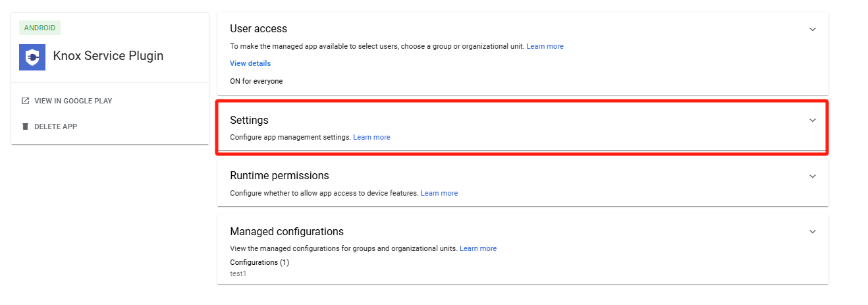Click the Knox Service Plugin shield icon

32,57
